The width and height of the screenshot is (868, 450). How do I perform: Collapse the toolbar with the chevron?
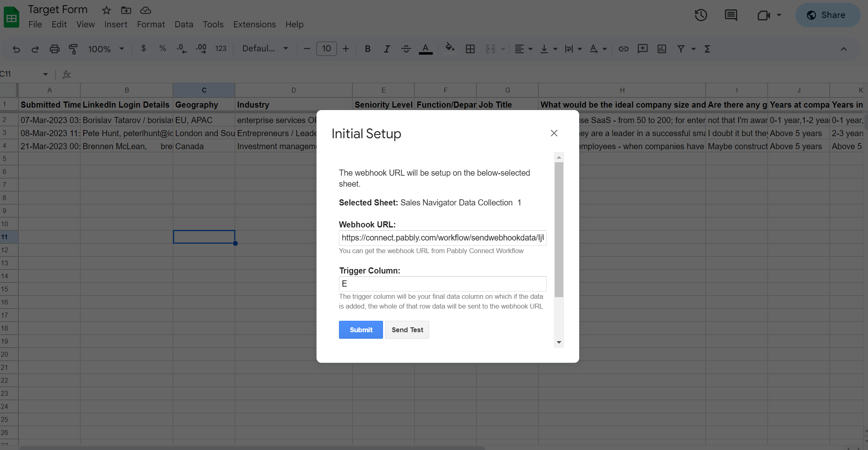tap(844, 49)
